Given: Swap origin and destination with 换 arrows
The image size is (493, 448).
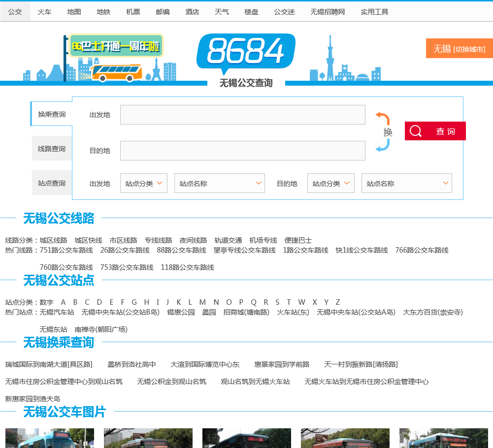Looking at the screenshot, I should click(383, 132).
